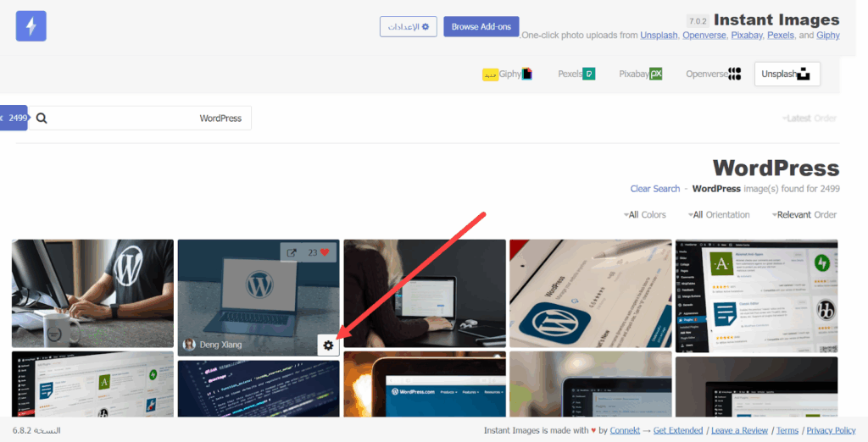The width and height of the screenshot is (868, 442).
Task: Click the heart likes icon showing 23
Action: (325, 252)
